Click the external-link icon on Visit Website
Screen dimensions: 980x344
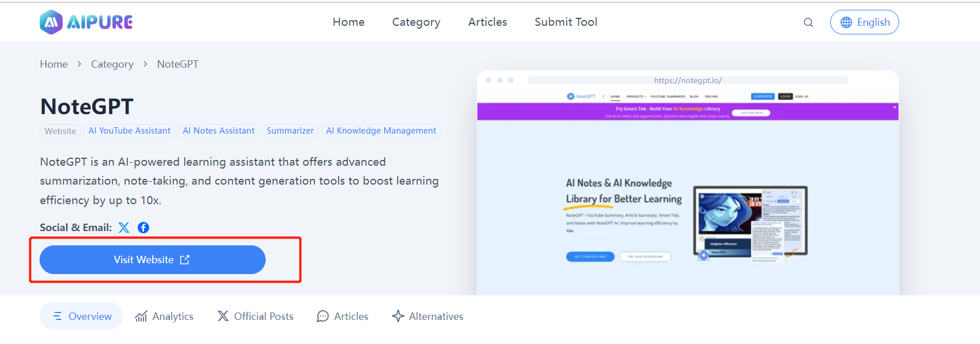185,260
